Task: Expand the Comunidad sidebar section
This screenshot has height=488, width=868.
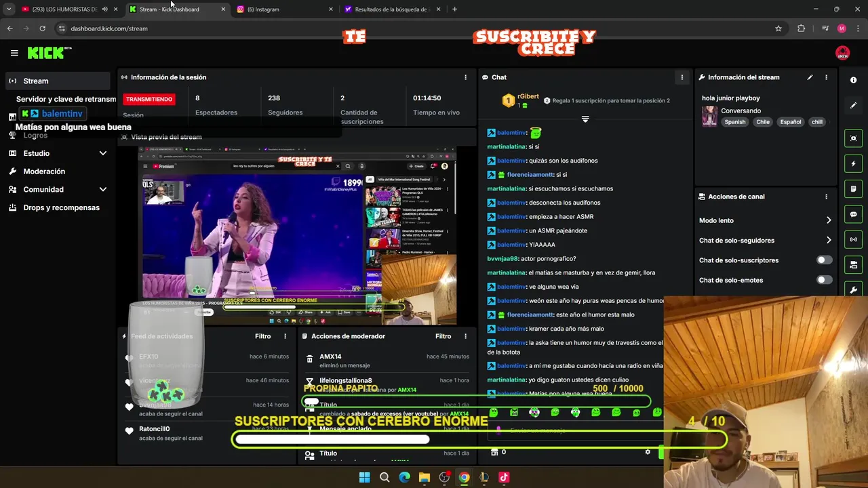Action: [x=103, y=190]
